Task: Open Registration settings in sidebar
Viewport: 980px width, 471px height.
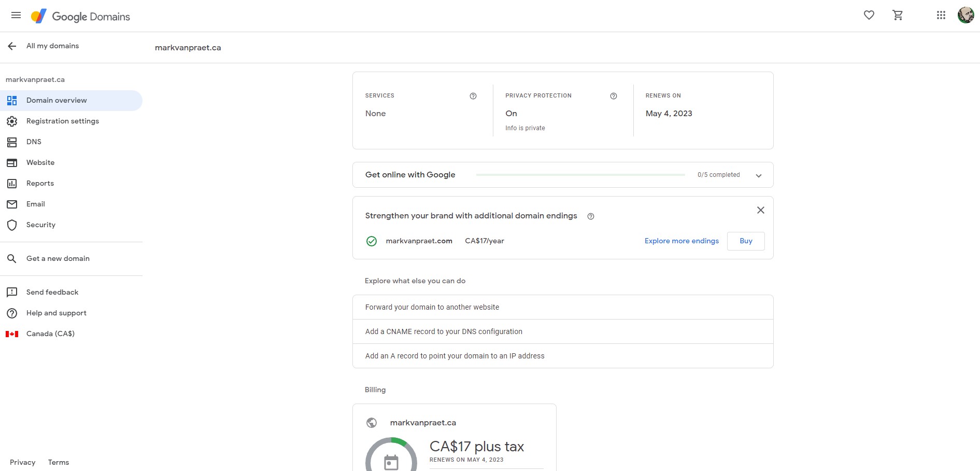Action: tap(62, 121)
